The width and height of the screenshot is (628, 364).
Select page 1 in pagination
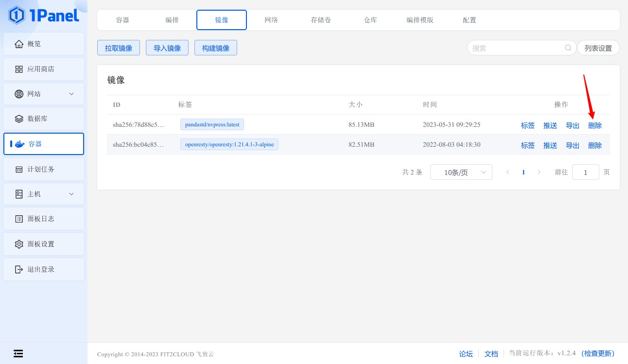(x=523, y=172)
